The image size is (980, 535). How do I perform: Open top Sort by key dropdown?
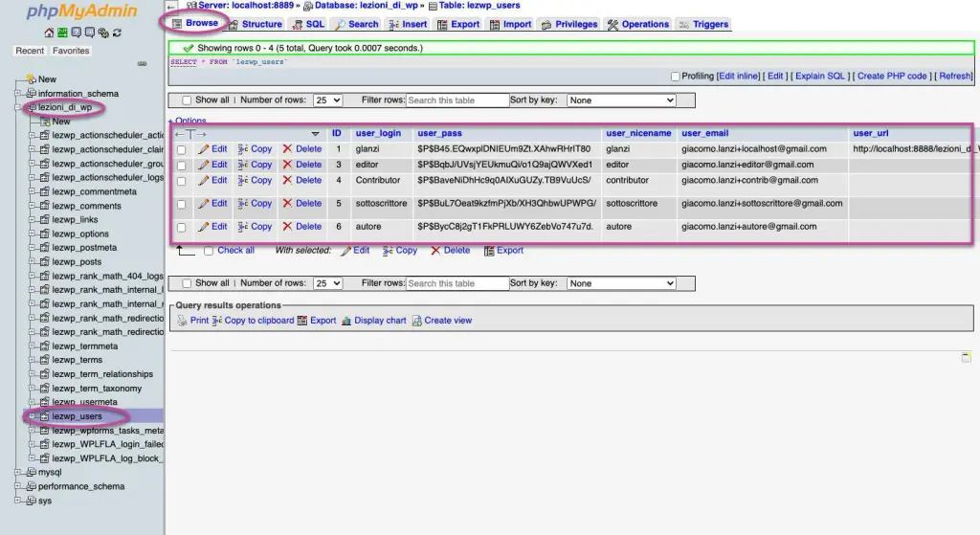[621, 100]
